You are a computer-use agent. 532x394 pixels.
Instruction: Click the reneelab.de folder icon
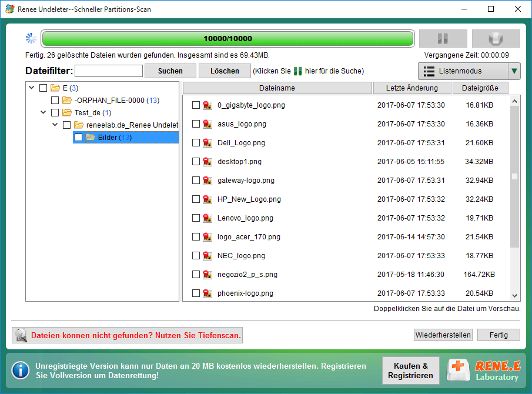[79, 125]
